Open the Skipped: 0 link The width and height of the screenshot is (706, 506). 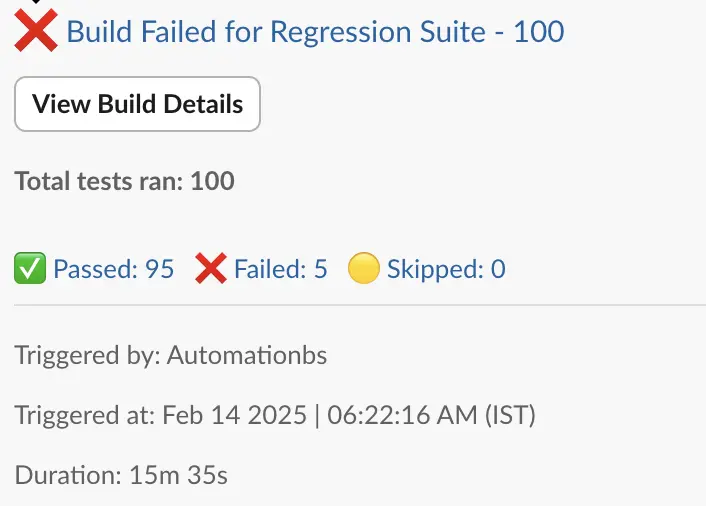(446, 269)
